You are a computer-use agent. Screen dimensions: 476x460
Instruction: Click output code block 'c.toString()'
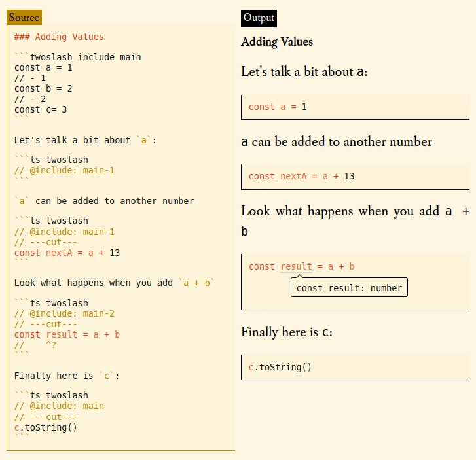pos(355,367)
